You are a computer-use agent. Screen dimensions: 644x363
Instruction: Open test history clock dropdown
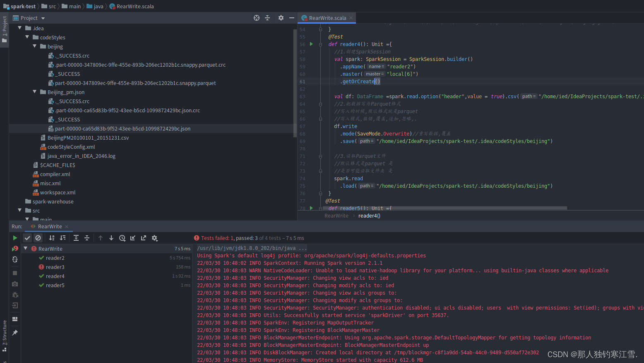(122, 238)
